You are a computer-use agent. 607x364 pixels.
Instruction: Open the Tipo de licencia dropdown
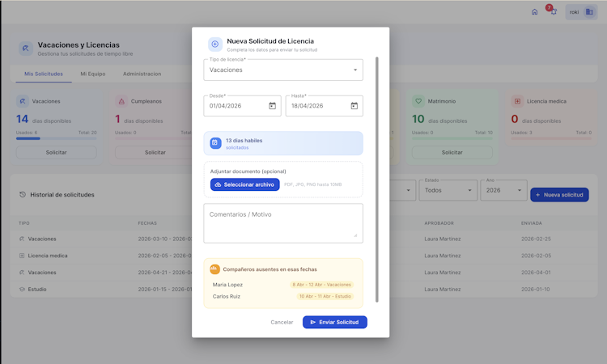pos(283,70)
